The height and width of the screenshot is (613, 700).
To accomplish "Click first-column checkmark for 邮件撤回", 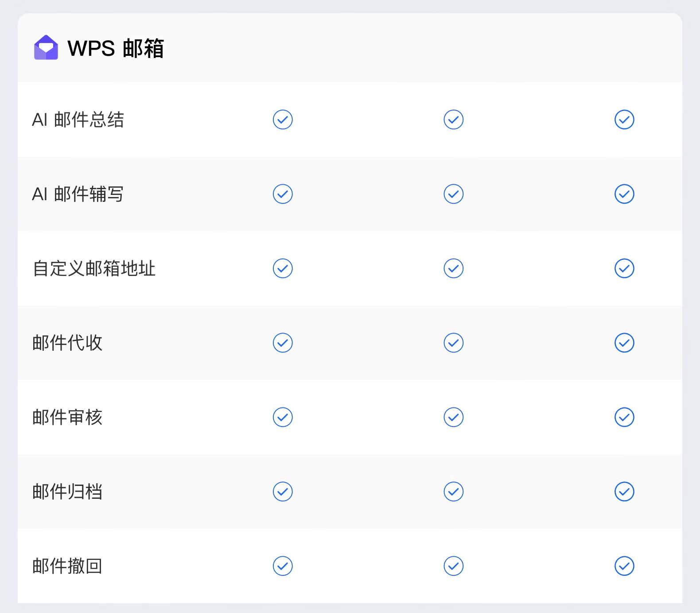I will 283,566.
